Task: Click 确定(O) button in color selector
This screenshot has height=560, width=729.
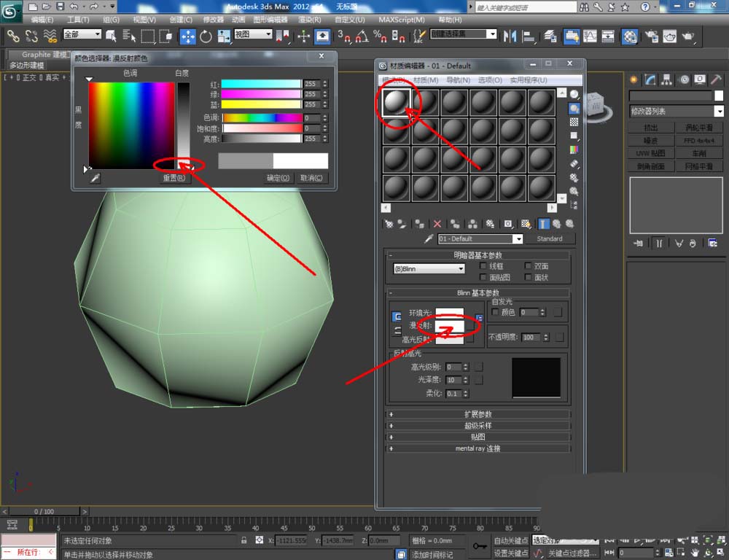Action: 278,178
